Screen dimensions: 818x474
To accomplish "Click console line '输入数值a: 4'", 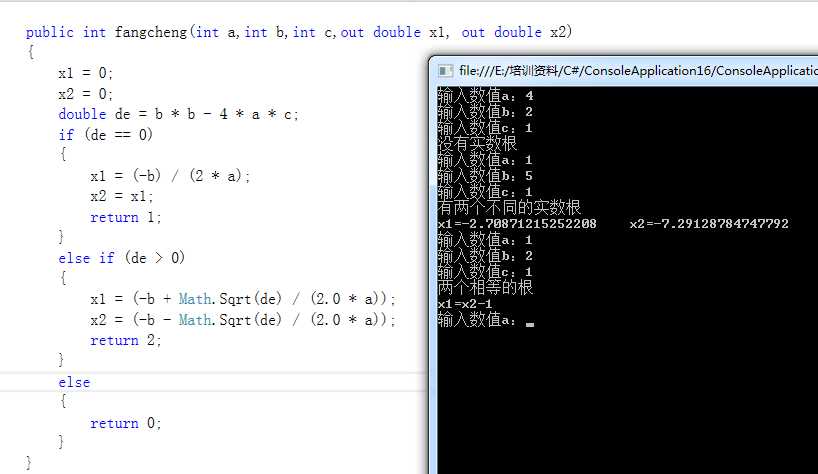I will 486,96.
